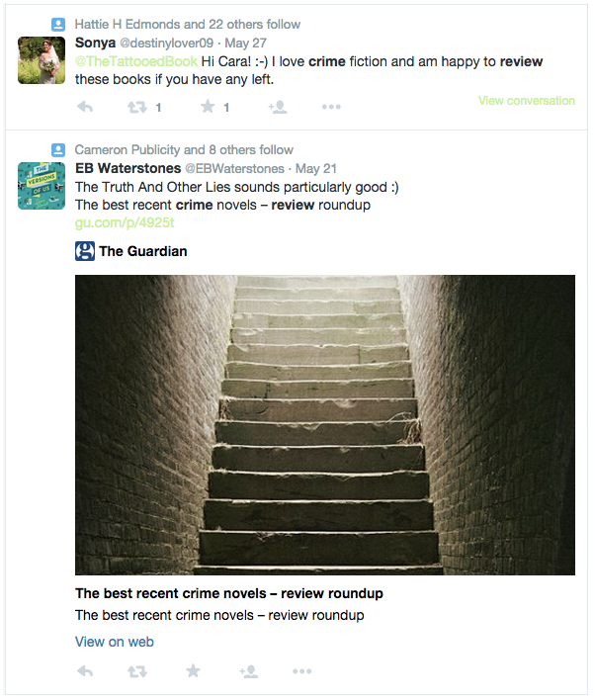Click the View conversation link
This screenshot has width=595, height=700.
(526, 101)
